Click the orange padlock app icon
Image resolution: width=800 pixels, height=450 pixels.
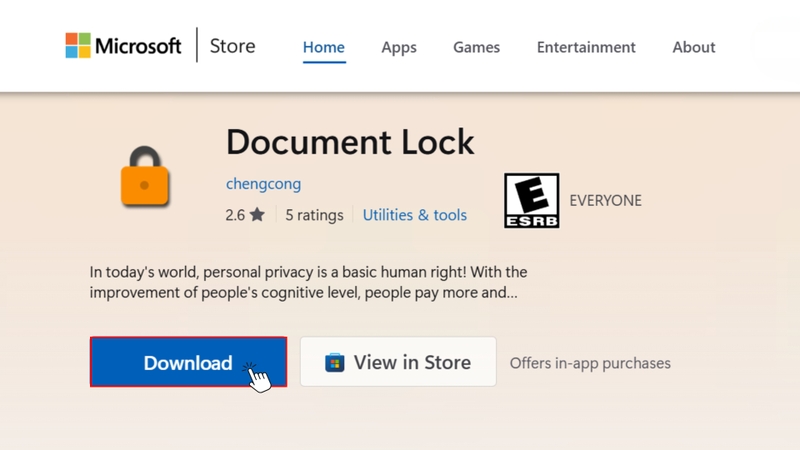tap(145, 177)
